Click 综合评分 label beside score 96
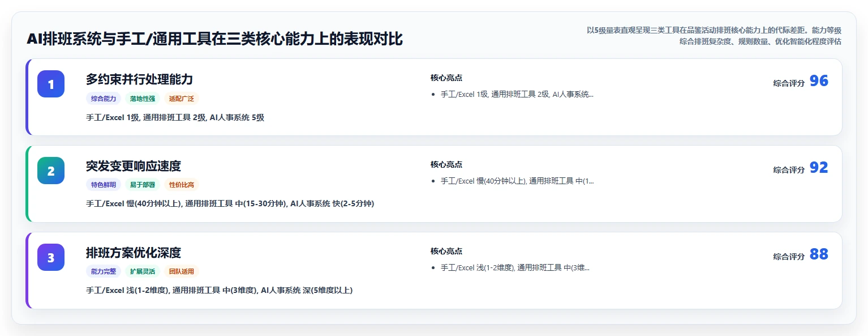 pos(789,83)
